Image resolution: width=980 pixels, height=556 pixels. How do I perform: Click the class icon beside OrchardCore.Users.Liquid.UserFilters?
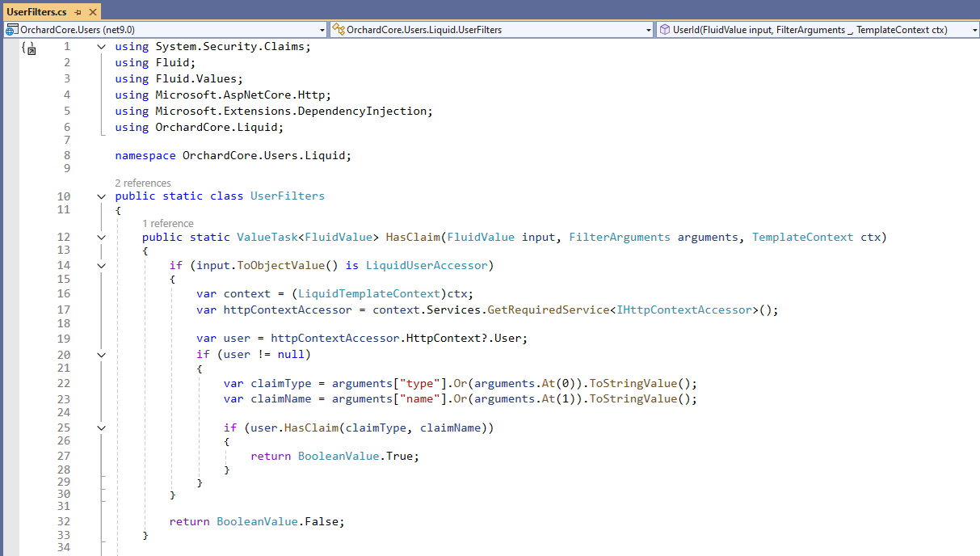(338, 30)
